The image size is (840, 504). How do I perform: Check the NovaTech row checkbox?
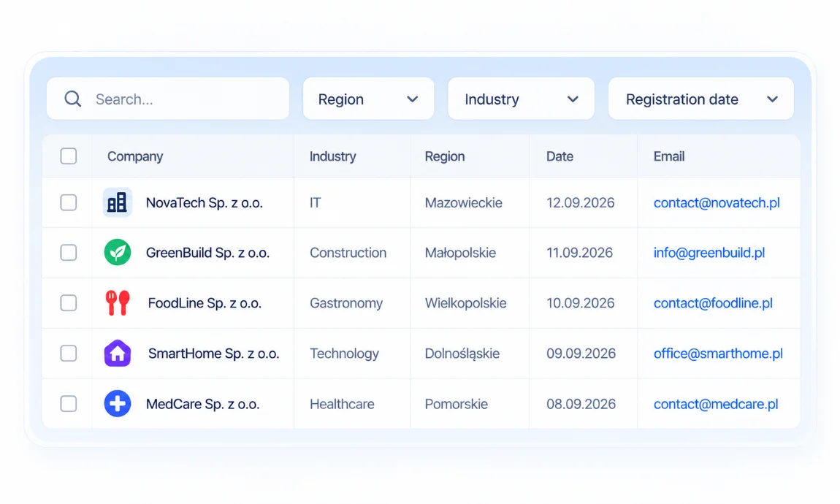69,202
